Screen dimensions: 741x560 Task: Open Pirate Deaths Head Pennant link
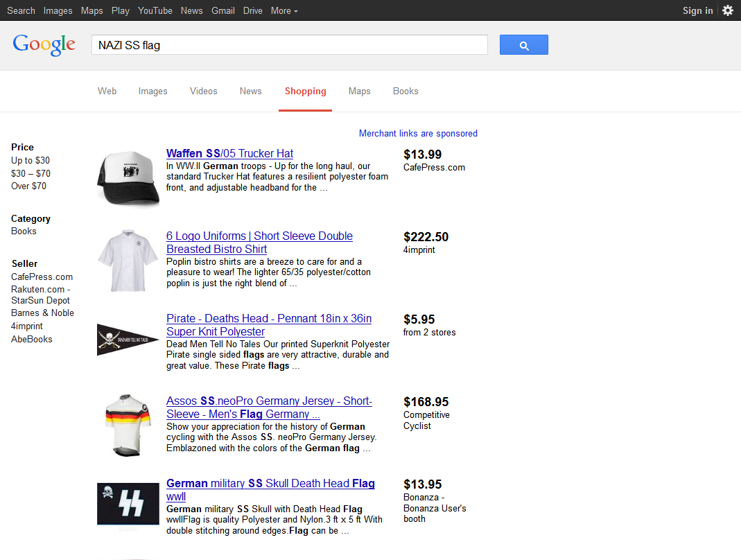pos(269,325)
